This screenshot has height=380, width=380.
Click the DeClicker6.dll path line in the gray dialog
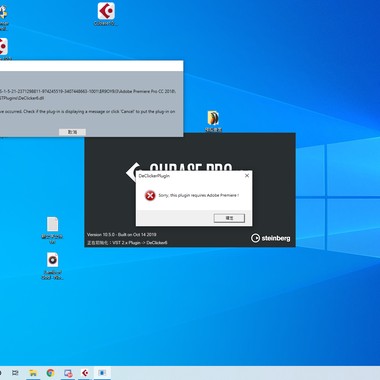coord(22,98)
